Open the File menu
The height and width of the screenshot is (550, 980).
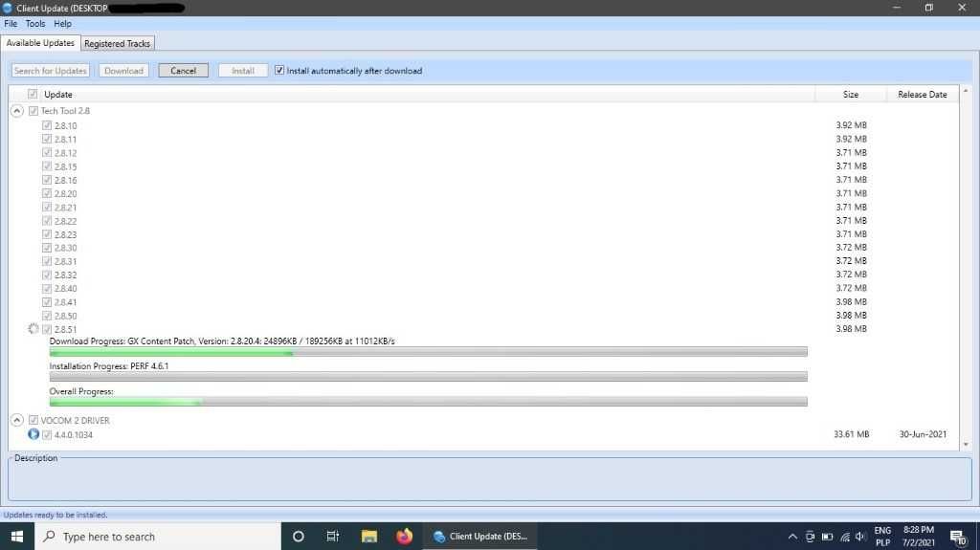[x=11, y=23]
